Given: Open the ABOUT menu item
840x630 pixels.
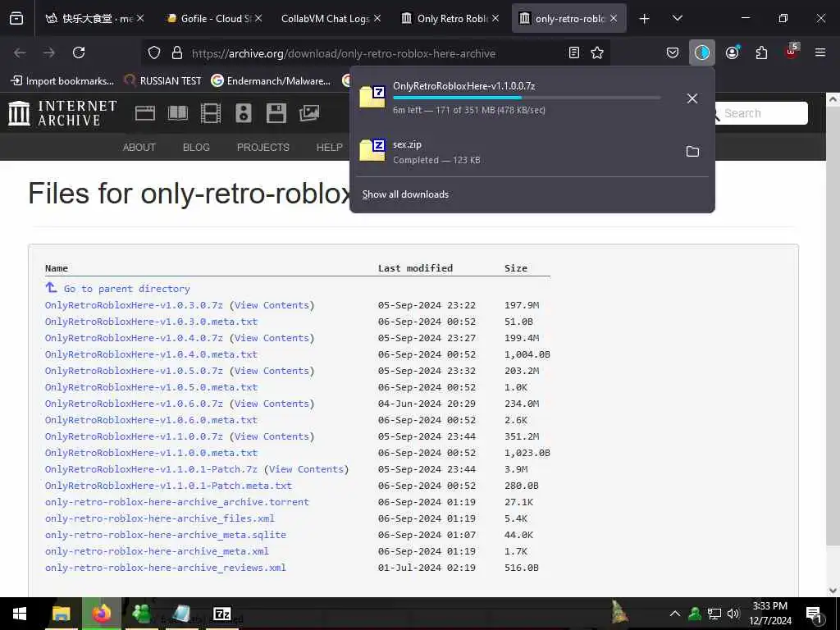Looking at the screenshot, I should tap(139, 148).
